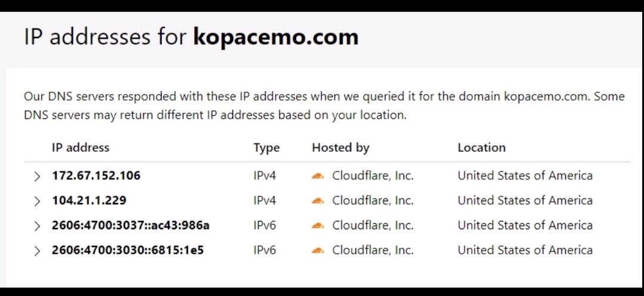Expand the 104.21.1.229 row chevron
The image size is (644, 296).
[37, 201]
